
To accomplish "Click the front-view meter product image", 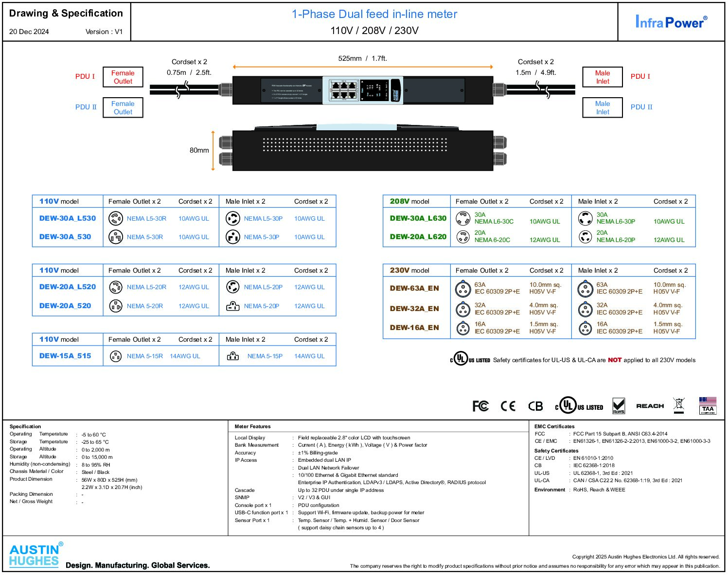I will (363, 90).
